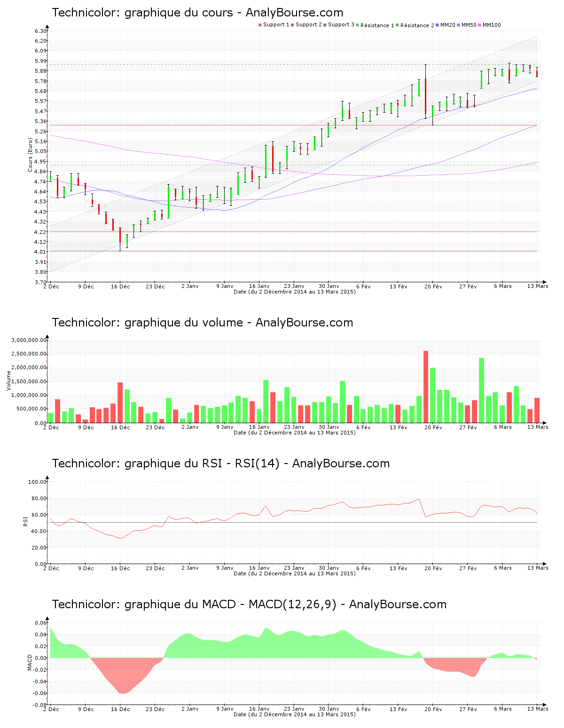
Task: Click the 'graphique du RSI - RSI(14)' title
Action: point(221,464)
